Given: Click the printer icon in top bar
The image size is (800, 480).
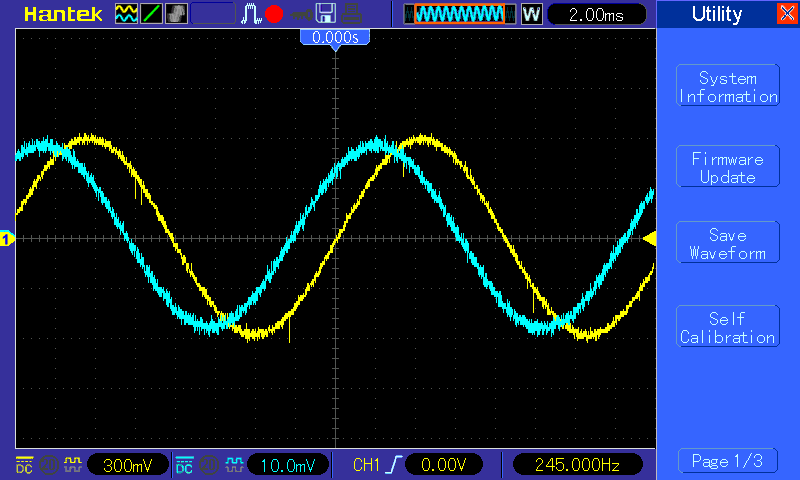Looking at the screenshot, I should pyautogui.click(x=352, y=14).
